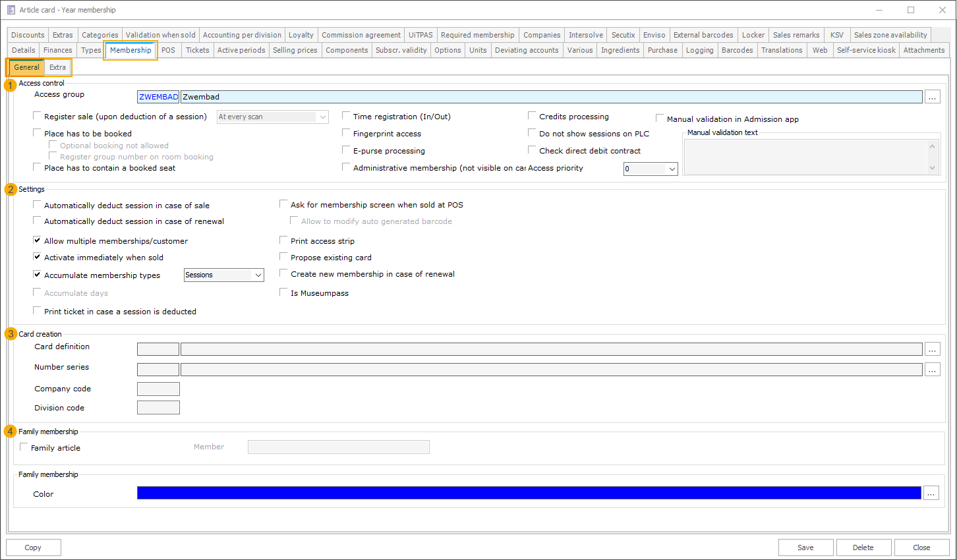Click Card definition browse ellipsis button
The image size is (957, 560).
pyautogui.click(x=932, y=349)
